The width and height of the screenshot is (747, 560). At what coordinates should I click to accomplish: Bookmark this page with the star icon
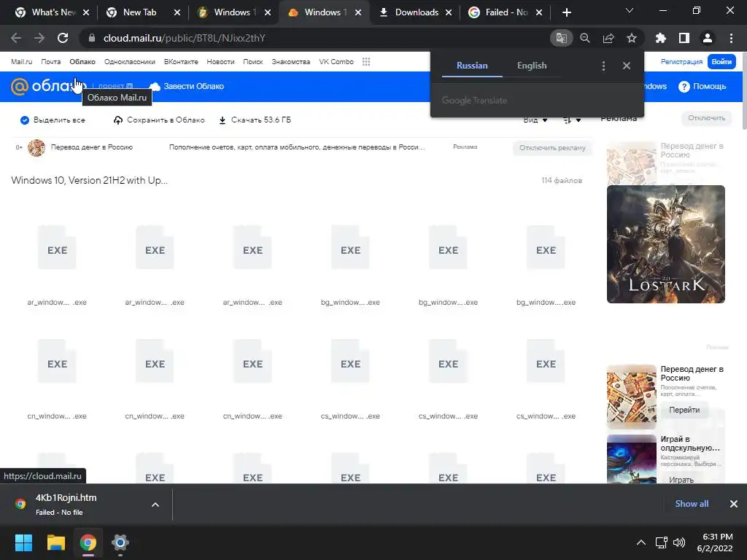632,38
